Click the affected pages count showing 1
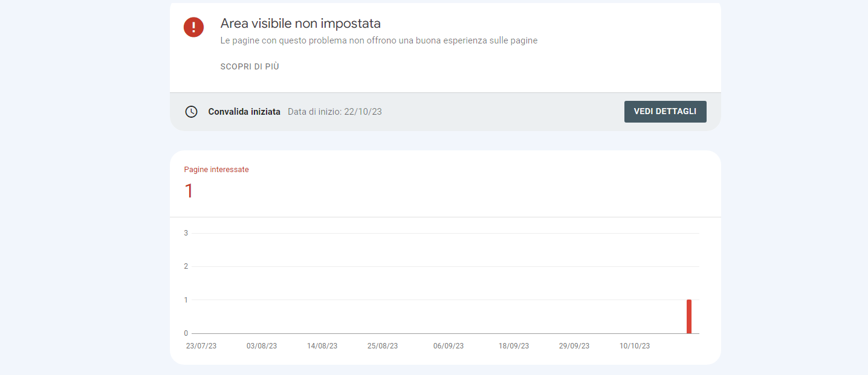Screen dimensions: 868x375 [189, 191]
